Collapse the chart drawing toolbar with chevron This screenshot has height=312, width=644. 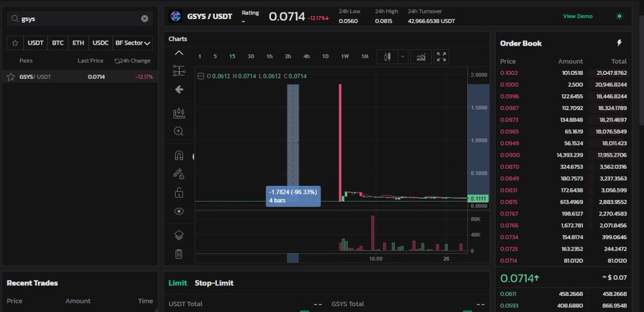tap(179, 53)
